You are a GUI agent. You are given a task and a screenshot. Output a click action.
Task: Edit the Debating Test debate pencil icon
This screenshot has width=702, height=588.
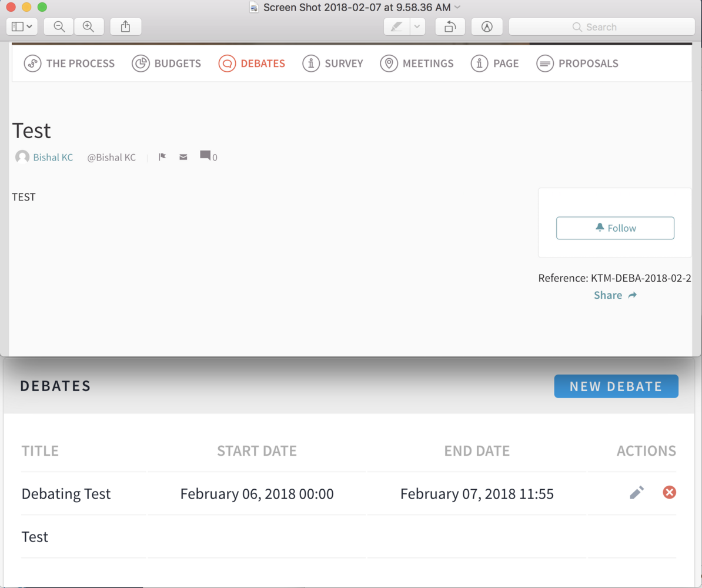coord(637,493)
